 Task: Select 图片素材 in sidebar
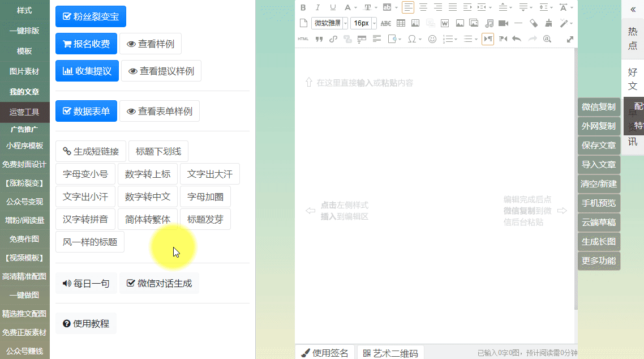pyautogui.click(x=24, y=71)
